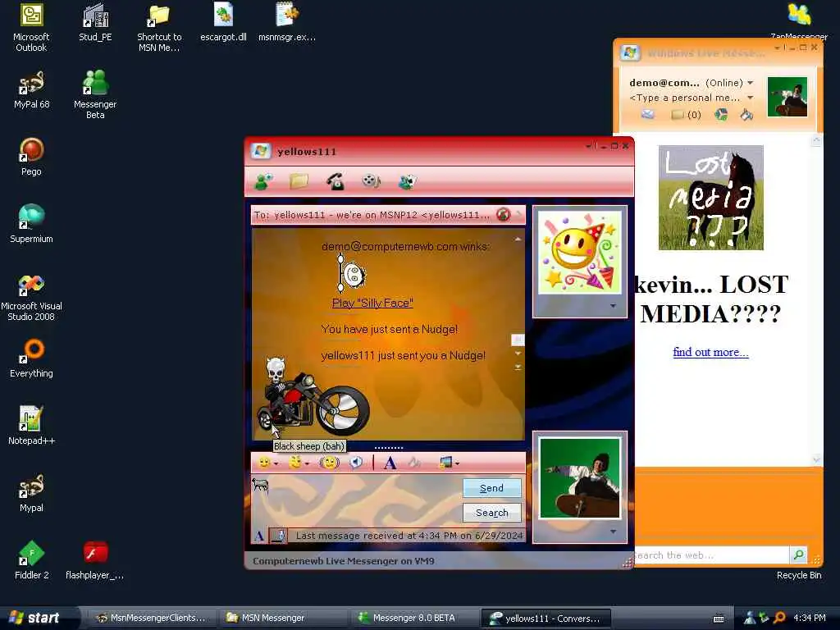Expand the winks dropdown arrow
840x630 pixels.
pos(307,464)
